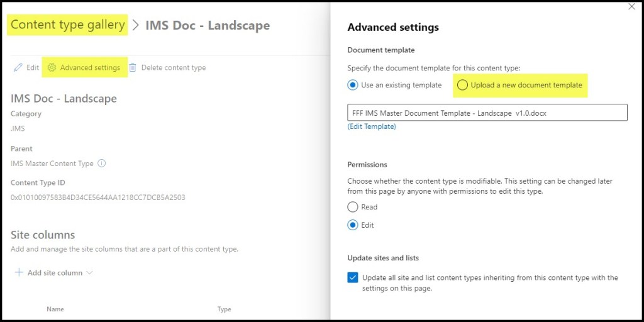Choose the Edit permission radio button

tap(353, 225)
